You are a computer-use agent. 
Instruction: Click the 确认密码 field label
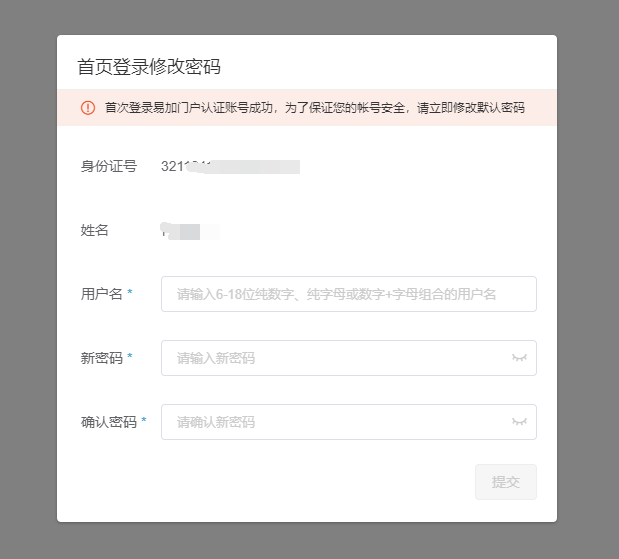(109, 422)
